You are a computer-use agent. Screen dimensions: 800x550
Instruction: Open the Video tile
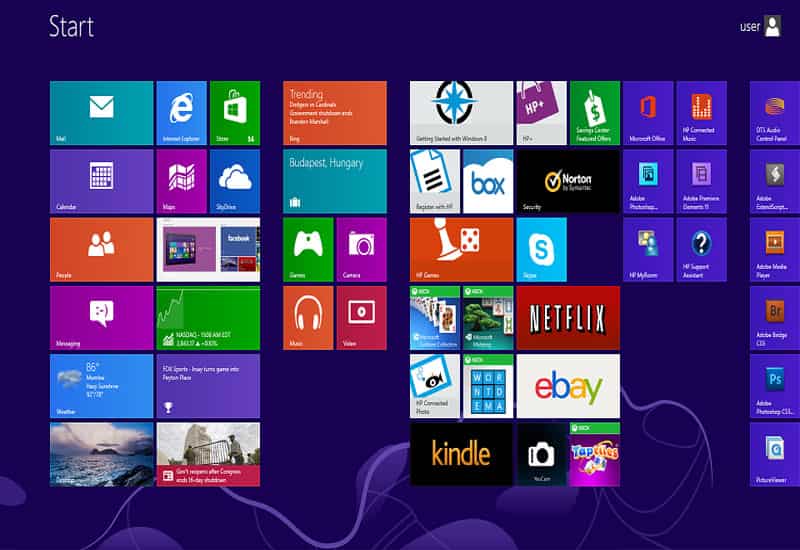(362, 318)
